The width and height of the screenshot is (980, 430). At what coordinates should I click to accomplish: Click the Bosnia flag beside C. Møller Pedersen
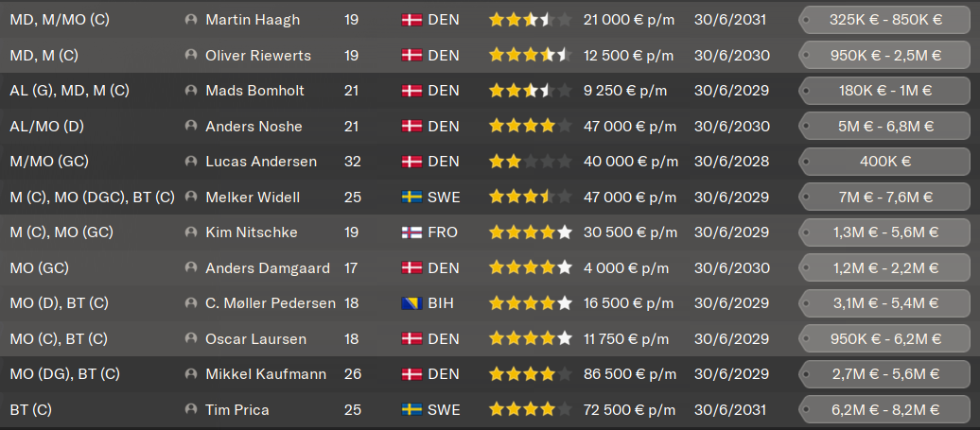tap(412, 303)
